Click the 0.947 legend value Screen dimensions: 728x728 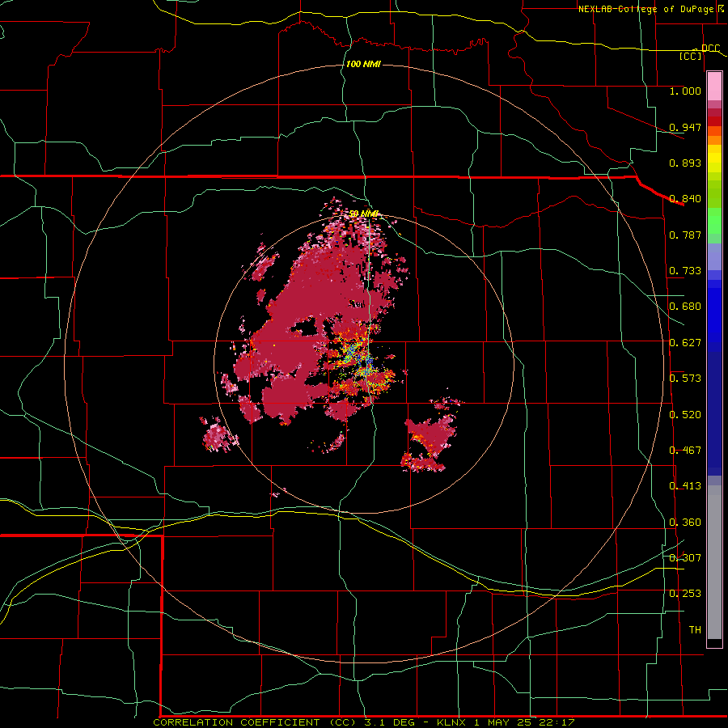tap(685, 127)
